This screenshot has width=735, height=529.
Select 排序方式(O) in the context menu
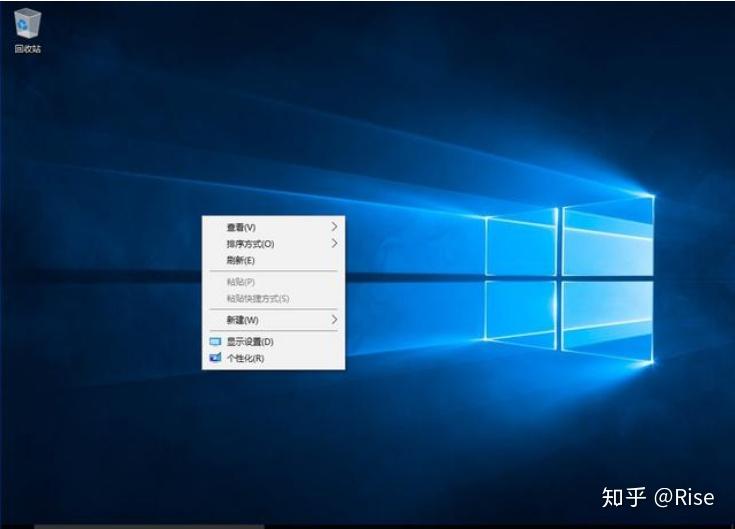tap(273, 244)
